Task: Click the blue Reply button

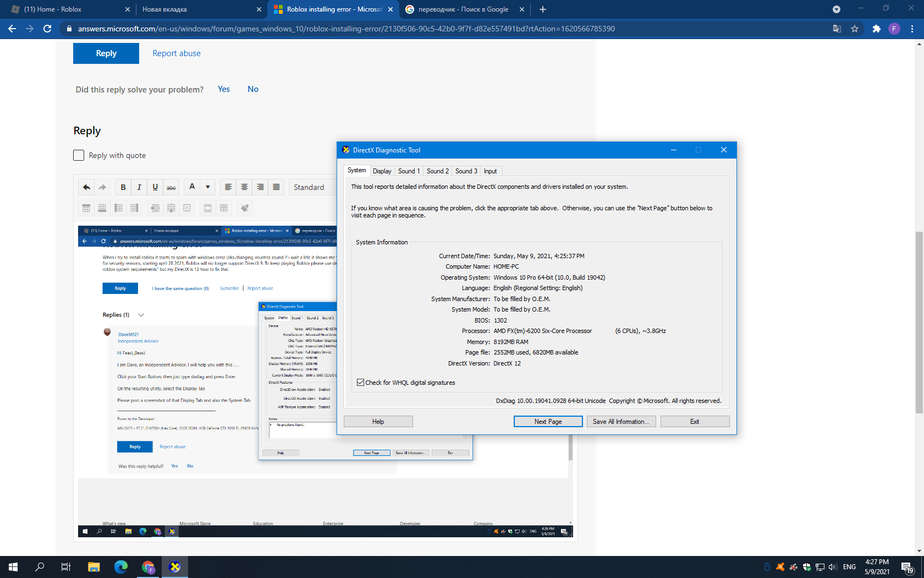Action: [106, 53]
